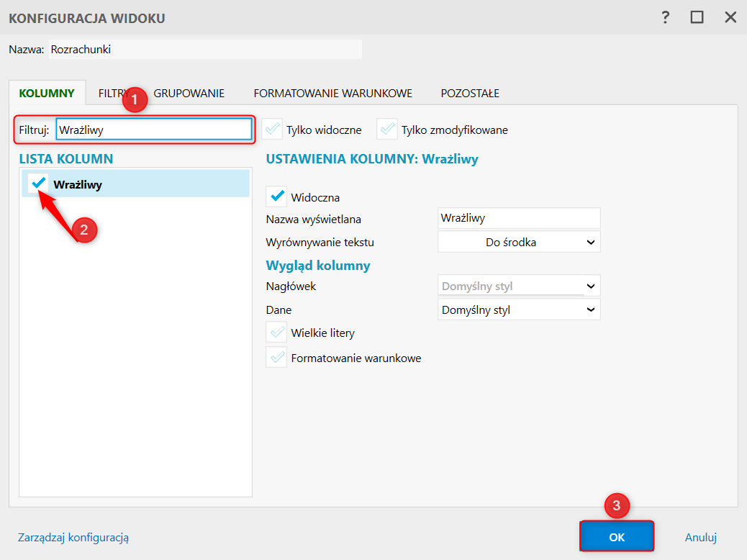The height and width of the screenshot is (560, 747).
Task: Open the Formatowanie warunkowe tab
Action: (332, 93)
